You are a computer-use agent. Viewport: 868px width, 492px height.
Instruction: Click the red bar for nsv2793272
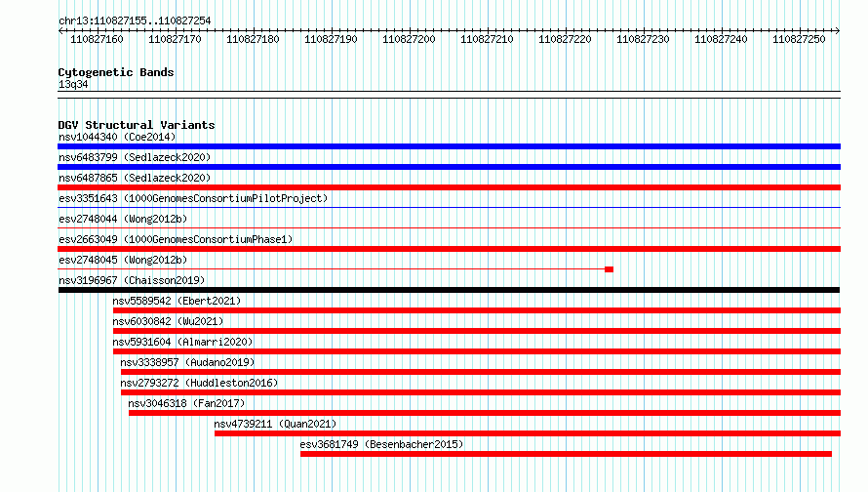pos(481,392)
